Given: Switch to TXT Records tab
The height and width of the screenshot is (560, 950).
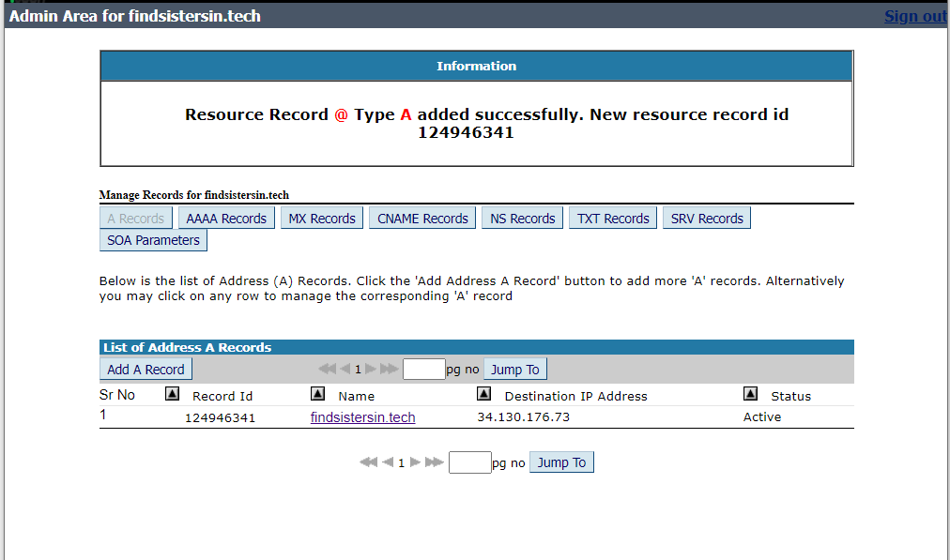Looking at the screenshot, I should point(613,218).
